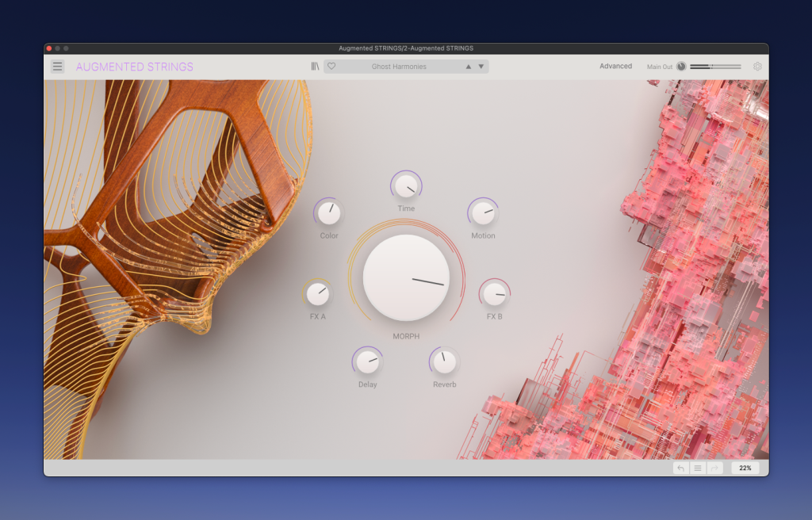Open the edit history list

698,468
